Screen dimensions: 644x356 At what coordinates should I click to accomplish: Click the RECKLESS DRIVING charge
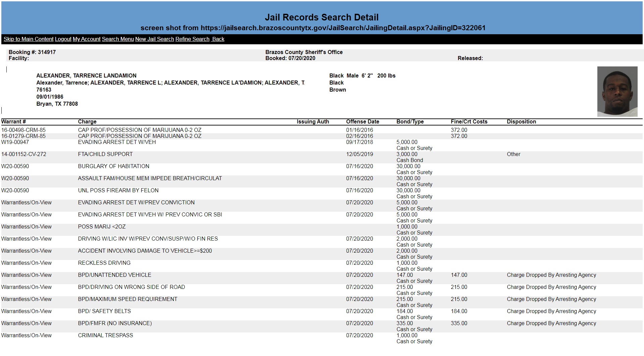[x=104, y=263]
